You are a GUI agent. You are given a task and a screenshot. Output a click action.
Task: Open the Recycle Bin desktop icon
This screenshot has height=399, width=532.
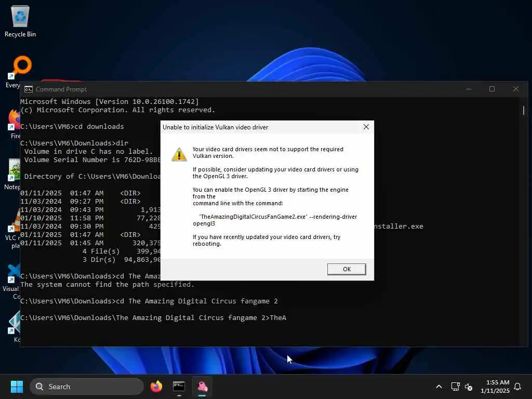(x=20, y=21)
